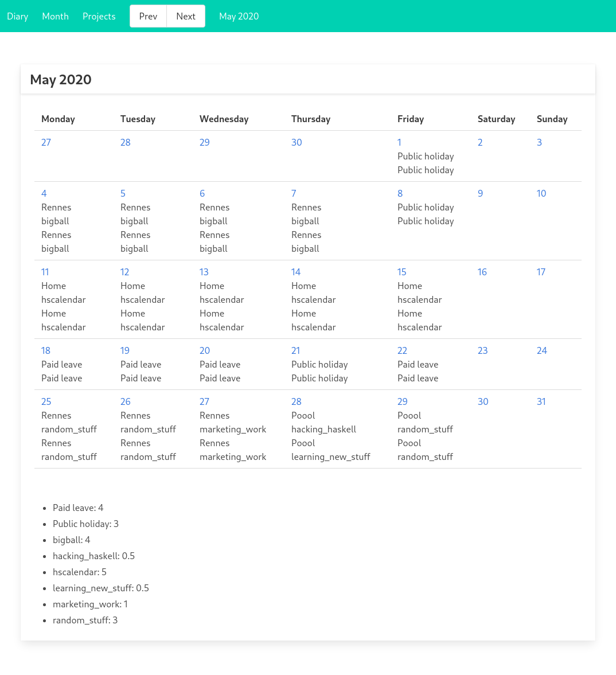Viewport: 616px width, 675px height.
Task: Go to previous month with Prev
Action: point(148,17)
